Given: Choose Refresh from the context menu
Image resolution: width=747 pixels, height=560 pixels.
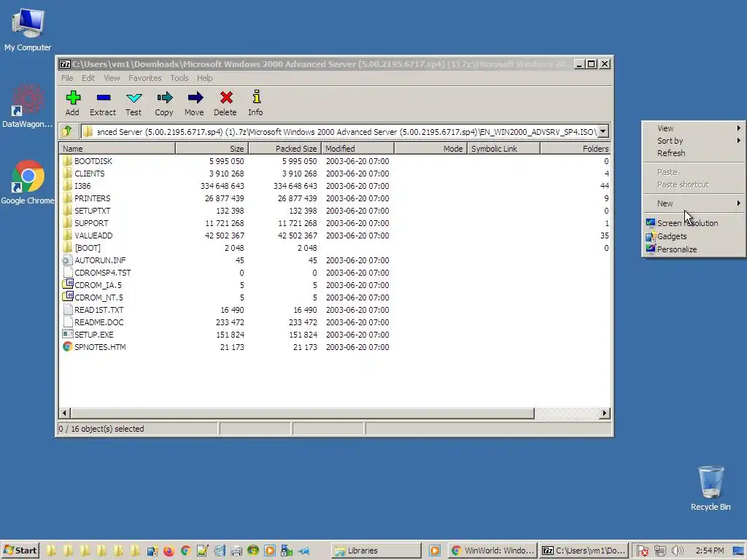Looking at the screenshot, I should 694,153.
